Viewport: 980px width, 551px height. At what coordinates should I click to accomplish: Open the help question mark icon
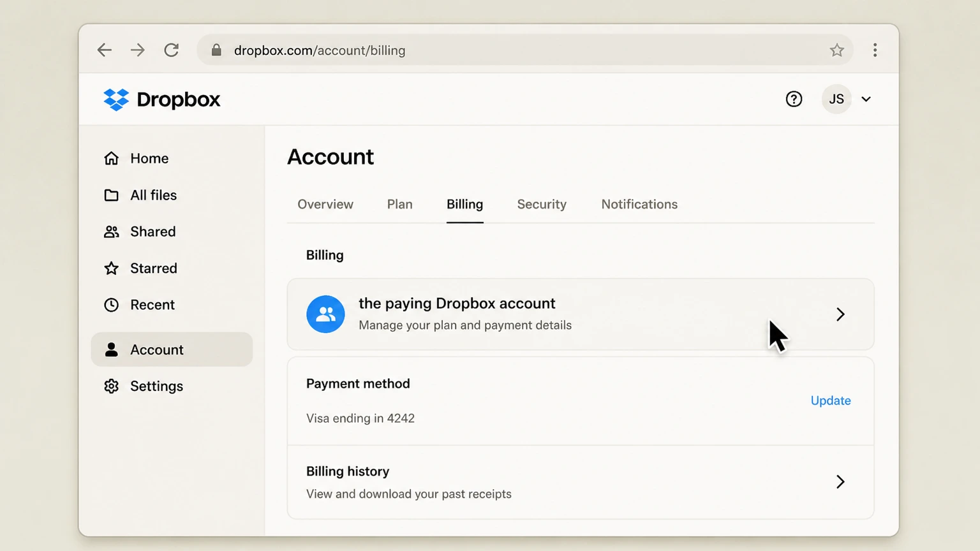tap(794, 99)
